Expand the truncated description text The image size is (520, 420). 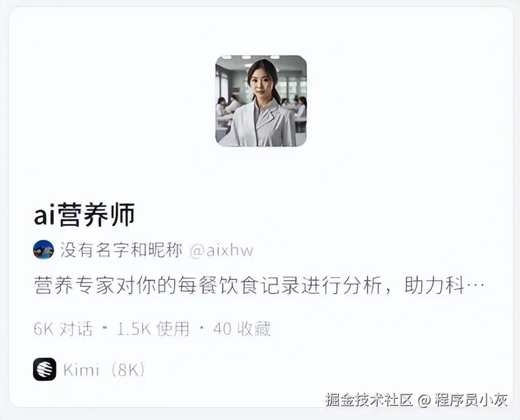[259, 285]
